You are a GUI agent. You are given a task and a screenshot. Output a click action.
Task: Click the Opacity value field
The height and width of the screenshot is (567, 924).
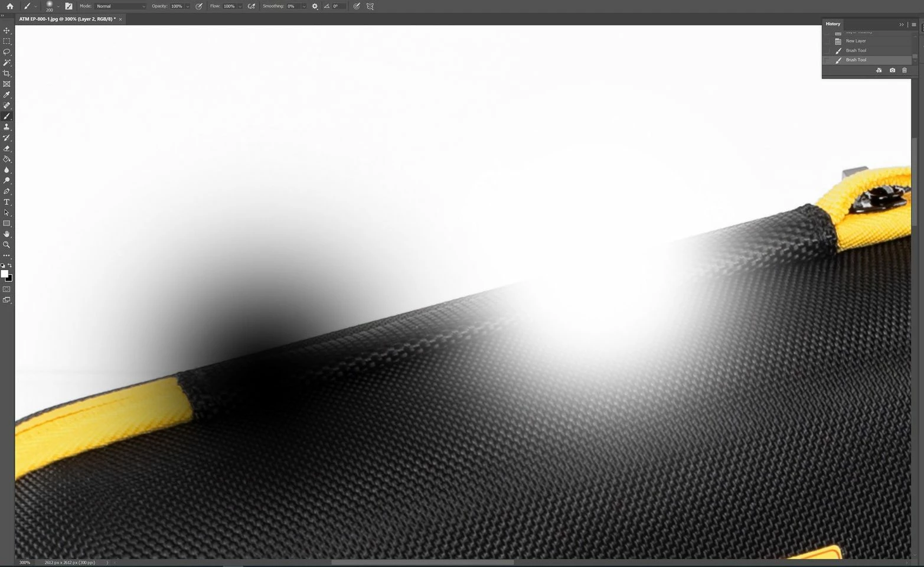coord(177,6)
